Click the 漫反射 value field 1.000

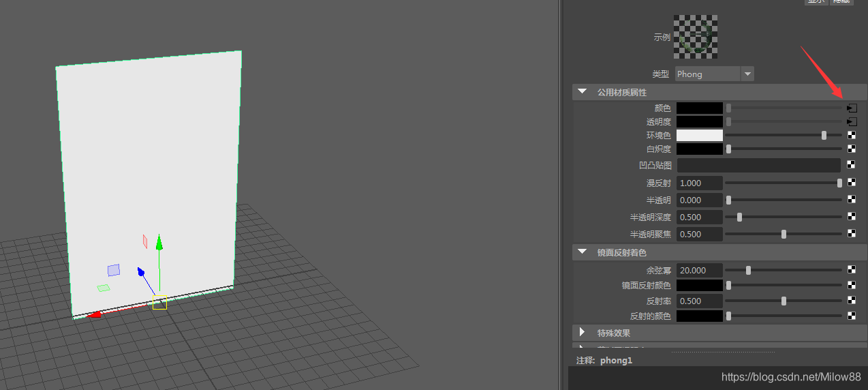pos(699,183)
